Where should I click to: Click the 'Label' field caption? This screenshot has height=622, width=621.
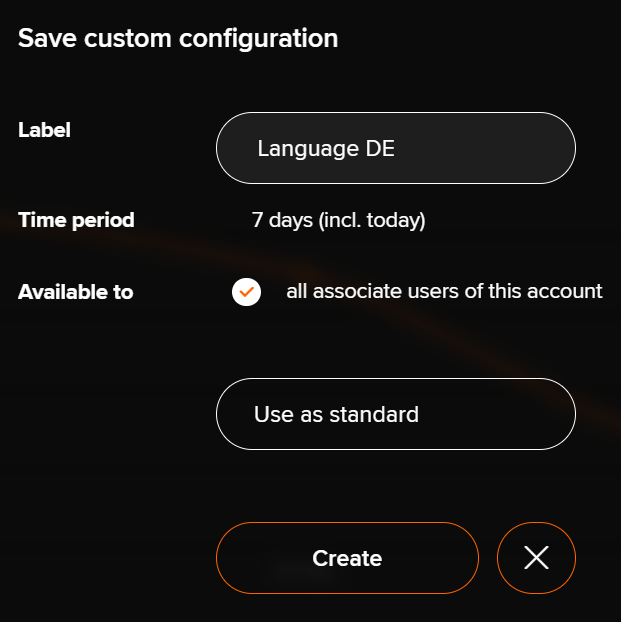(x=44, y=130)
